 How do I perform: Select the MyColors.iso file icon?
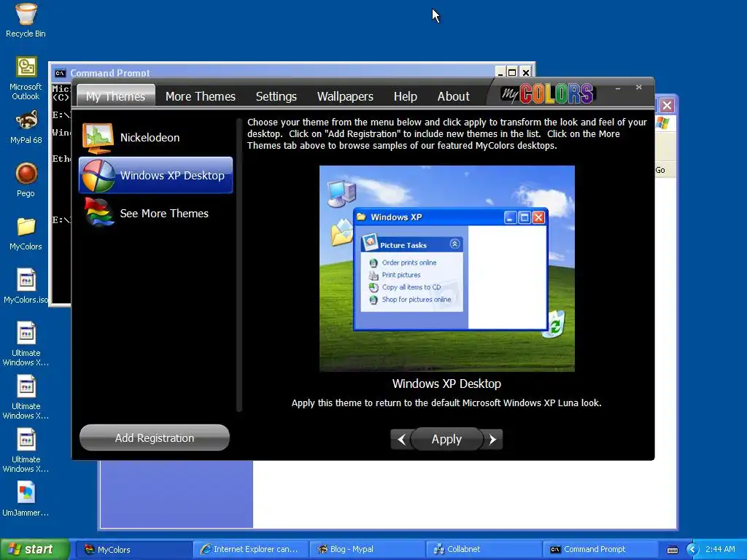pyautogui.click(x=26, y=280)
